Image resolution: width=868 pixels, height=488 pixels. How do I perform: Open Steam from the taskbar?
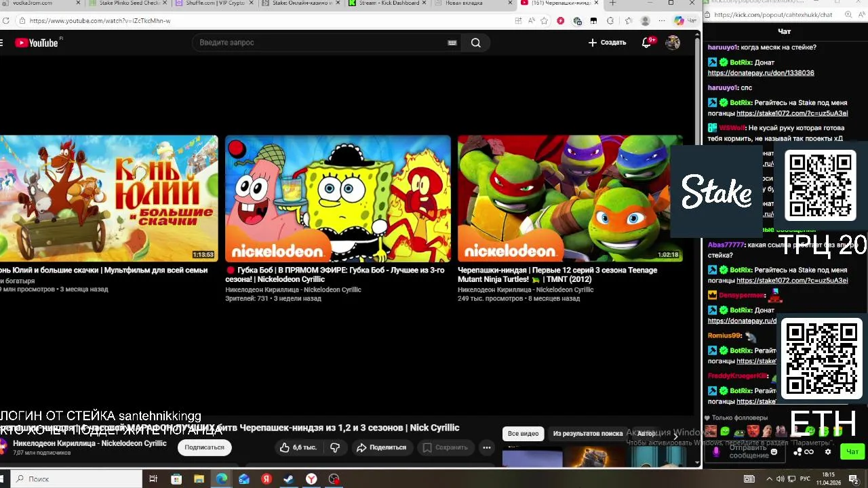coord(288,479)
